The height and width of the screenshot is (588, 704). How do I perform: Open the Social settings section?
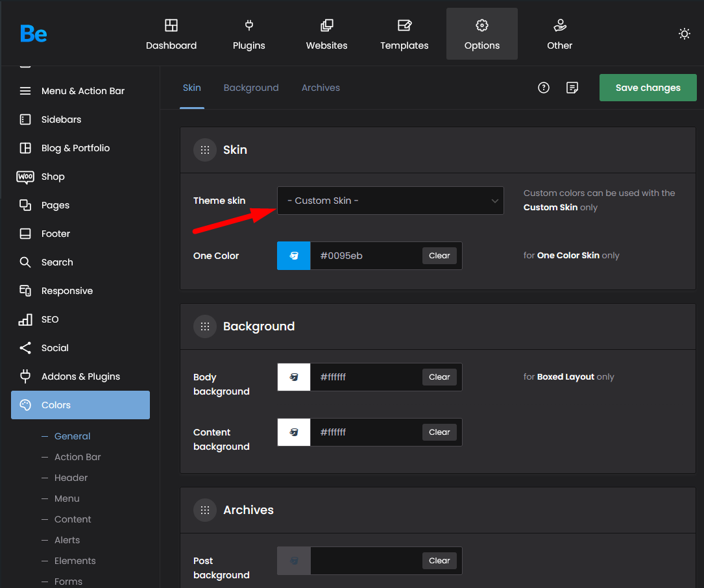(x=80, y=348)
